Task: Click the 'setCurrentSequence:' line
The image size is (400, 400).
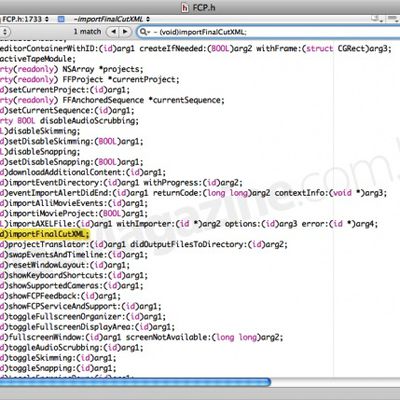Action: pyautogui.click(x=67, y=111)
